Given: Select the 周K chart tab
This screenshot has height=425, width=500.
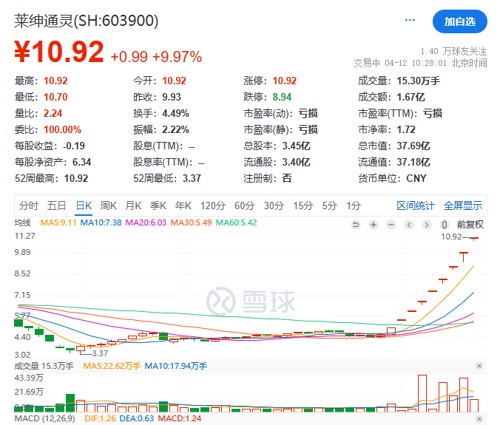Looking at the screenshot, I should pos(108,206).
